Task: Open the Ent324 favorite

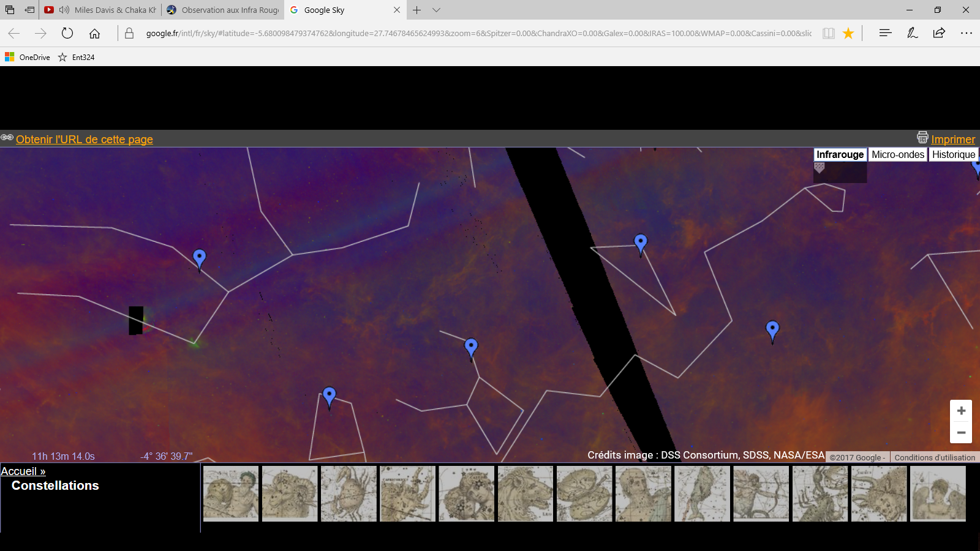Action: 77,57
